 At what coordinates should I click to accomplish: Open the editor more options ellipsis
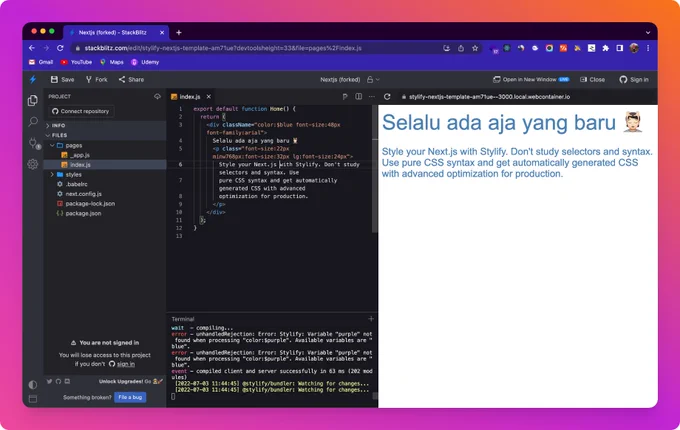[x=372, y=96]
